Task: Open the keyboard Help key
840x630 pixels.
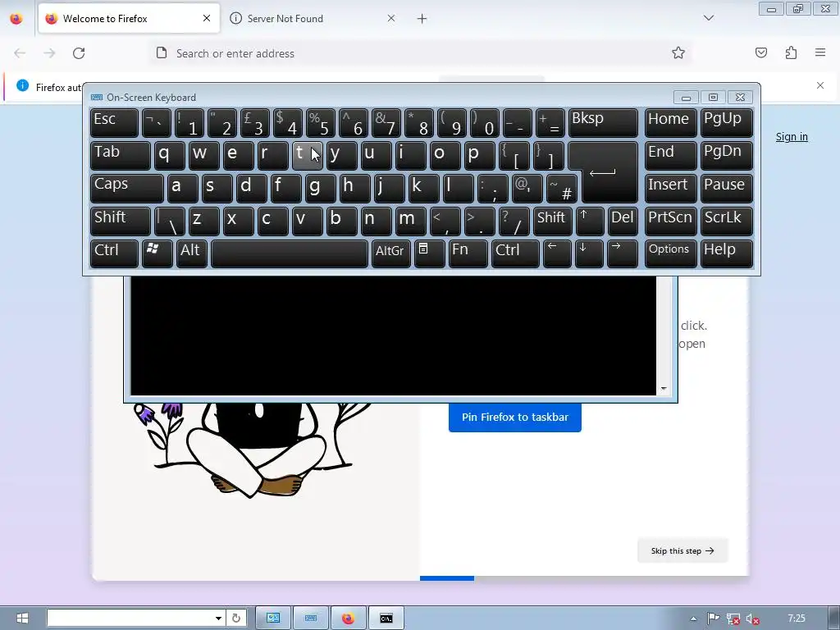Action: [726, 253]
